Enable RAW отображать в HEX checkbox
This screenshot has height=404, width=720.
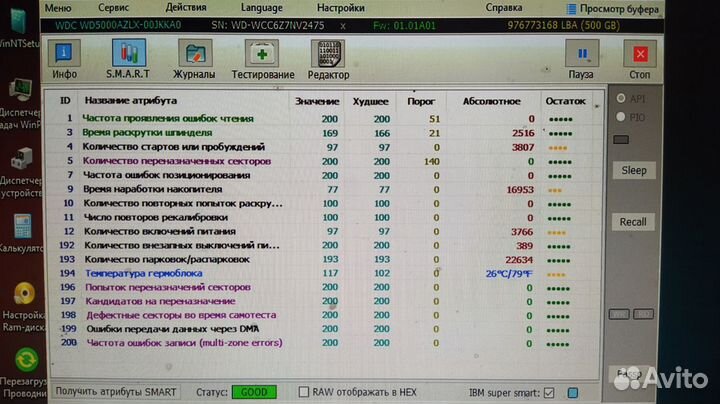pyautogui.click(x=304, y=392)
